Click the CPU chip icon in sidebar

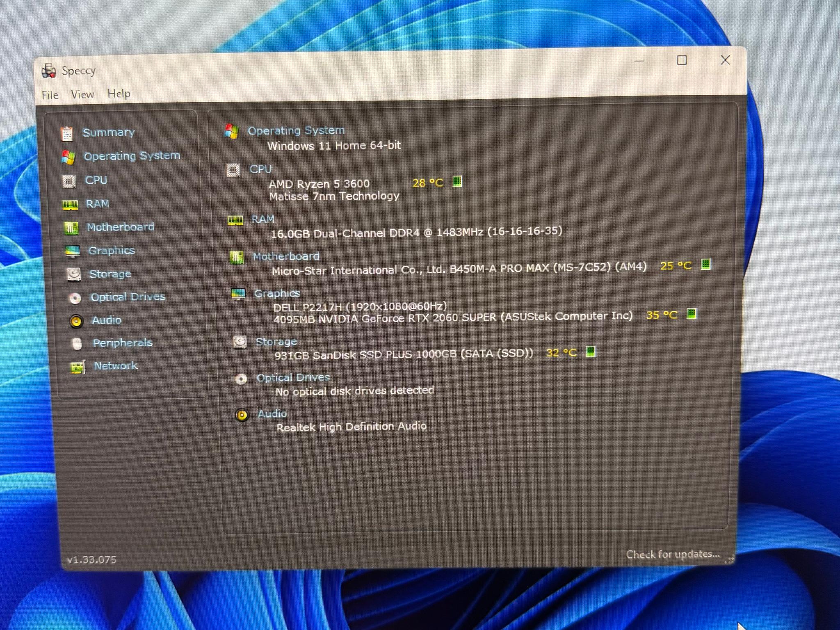pos(69,181)
